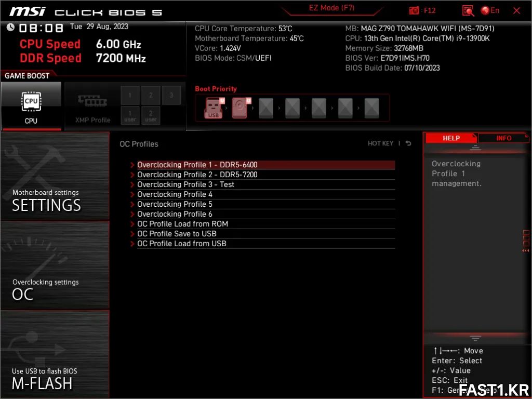This screenshot has height=399, width=532.
Task: Click the clock icon beside the time
Action: [x=10, y=27]
